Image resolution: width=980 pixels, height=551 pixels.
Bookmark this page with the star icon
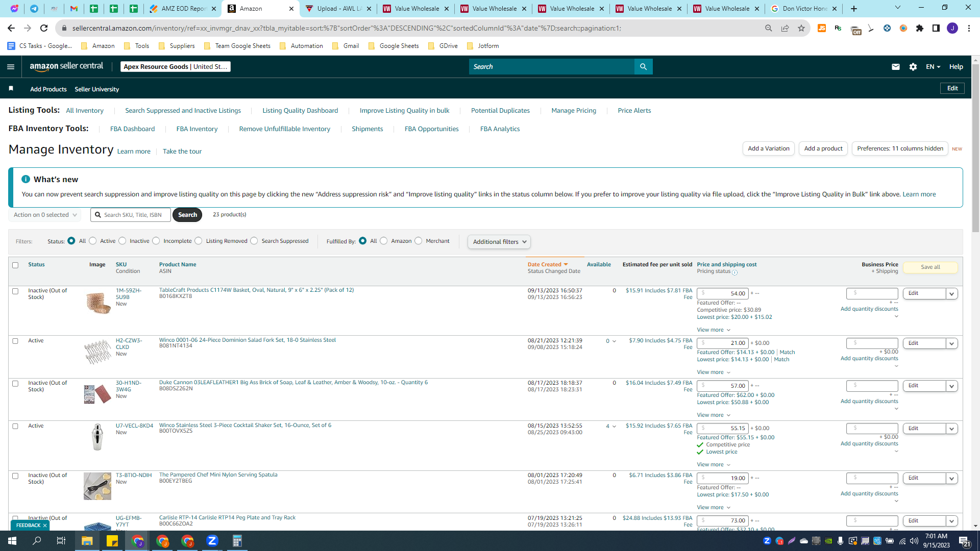coord(801,28)
